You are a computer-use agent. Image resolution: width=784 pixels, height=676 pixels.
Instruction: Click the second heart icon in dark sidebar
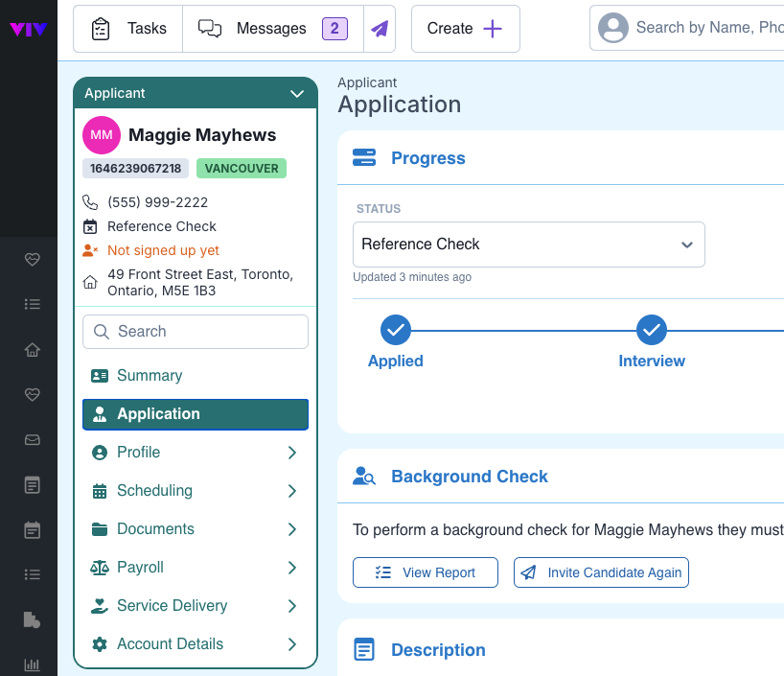click(x=33, y=394)
